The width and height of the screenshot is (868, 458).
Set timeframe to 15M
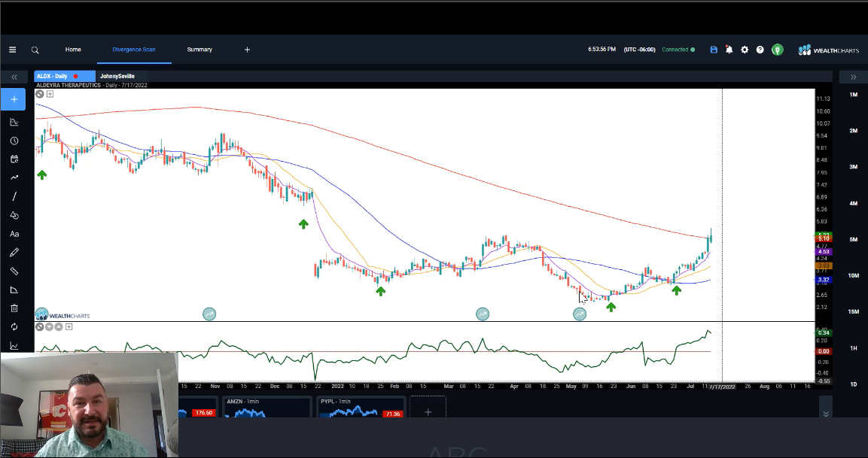pos(853,312)
